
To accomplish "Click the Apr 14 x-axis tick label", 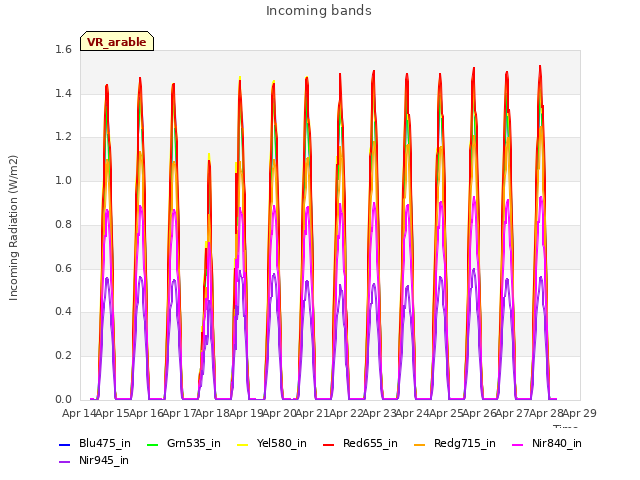I will pos(79,413).
